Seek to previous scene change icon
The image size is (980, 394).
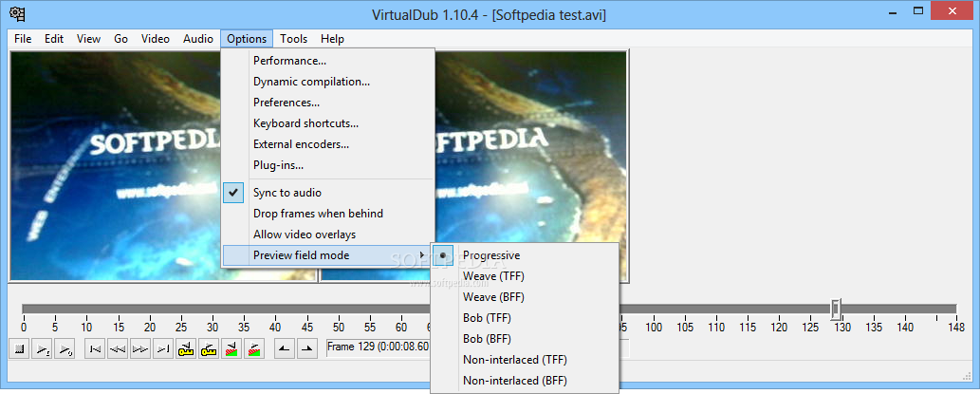(x=231, y=349)
